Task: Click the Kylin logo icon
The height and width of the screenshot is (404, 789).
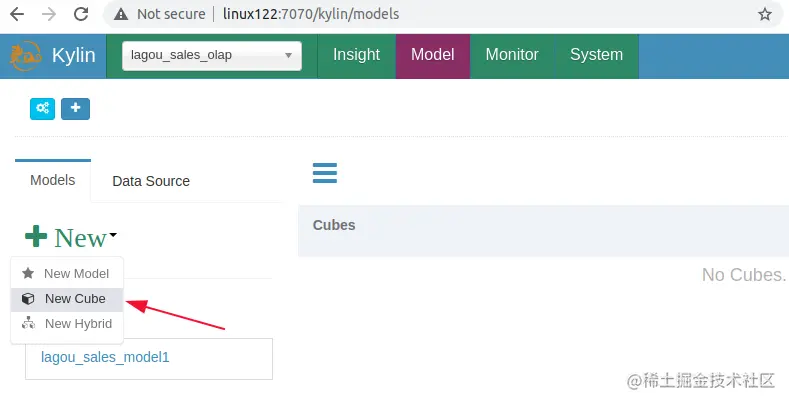Action: click(x=25, y=56)
